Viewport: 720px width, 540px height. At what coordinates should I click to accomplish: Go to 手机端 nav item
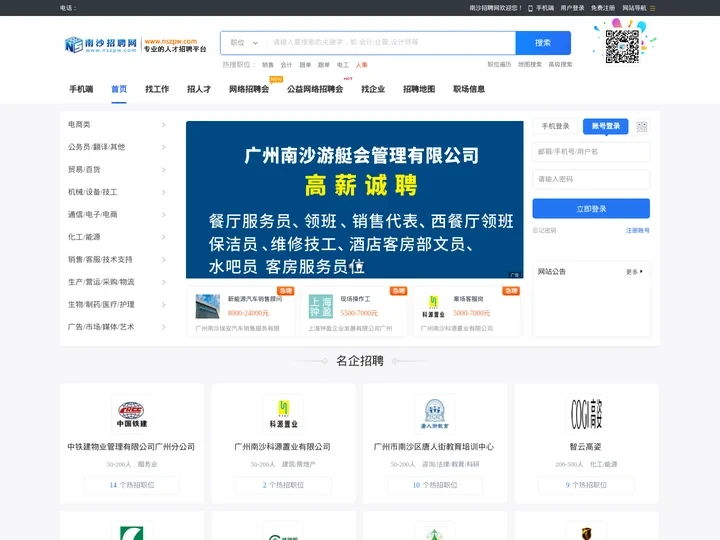[x=81, y=89]
